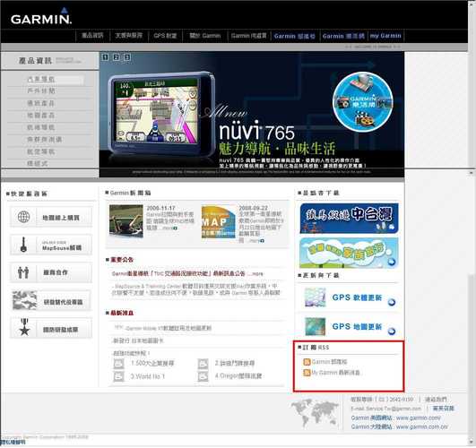Click the GPS 地圖更新 thumbnail image
476x448 pixels.
point(316,326)
